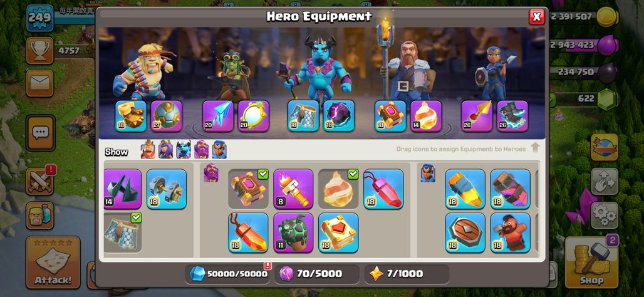Viewport: 644px width, 297px height.
Task: Pick the Rocket Spear equipment icon
Action: coord(477,116)
